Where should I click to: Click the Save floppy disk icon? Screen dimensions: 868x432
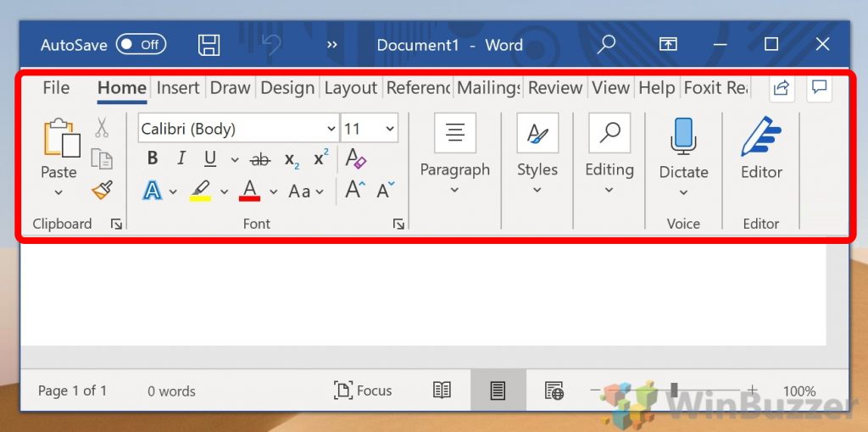(209, 45)
